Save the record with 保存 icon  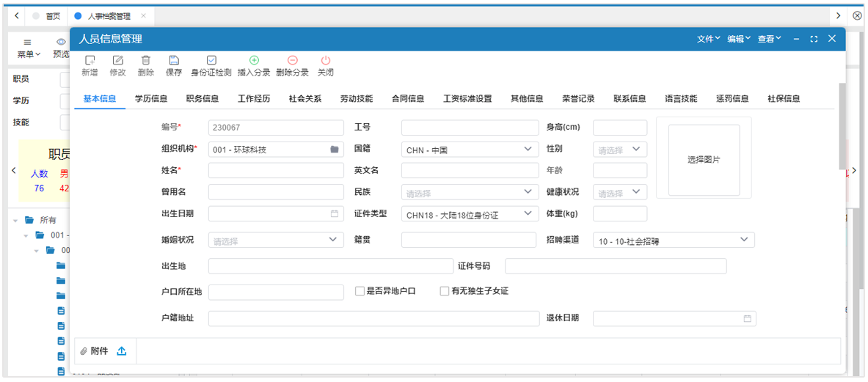[x=174, y=61]
